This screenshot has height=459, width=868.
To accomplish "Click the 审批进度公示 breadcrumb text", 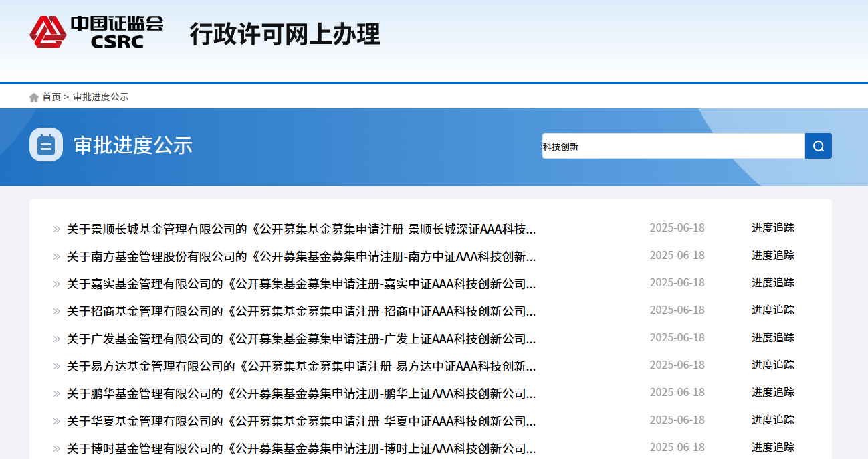I will pyautogui.click(x=100, y=97).
